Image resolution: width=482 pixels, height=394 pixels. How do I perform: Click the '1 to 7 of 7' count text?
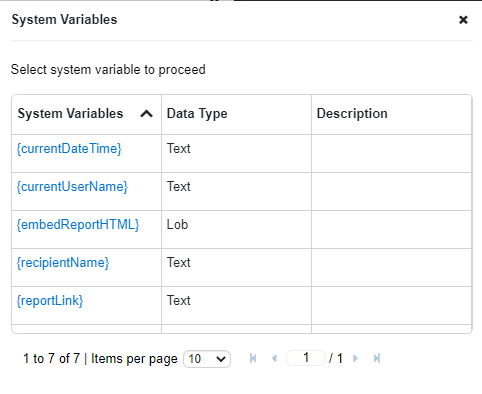tap(51, 359)
